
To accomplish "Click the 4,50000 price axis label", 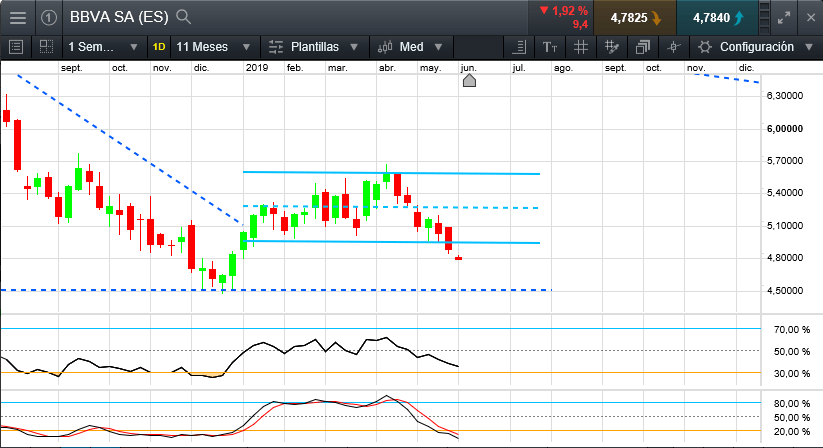I will tap(785, 291).
